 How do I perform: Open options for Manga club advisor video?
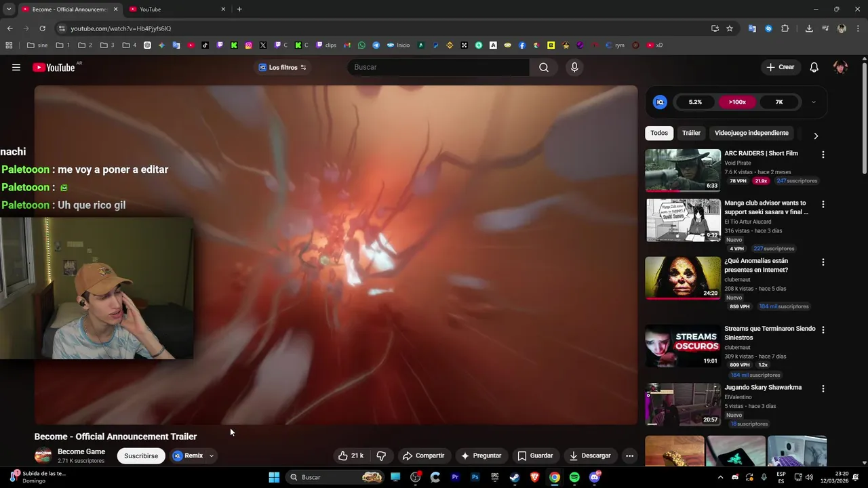823,204
